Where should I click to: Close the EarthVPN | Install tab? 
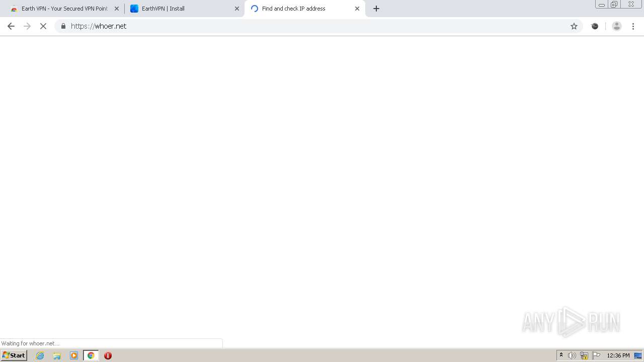(237, 9)
